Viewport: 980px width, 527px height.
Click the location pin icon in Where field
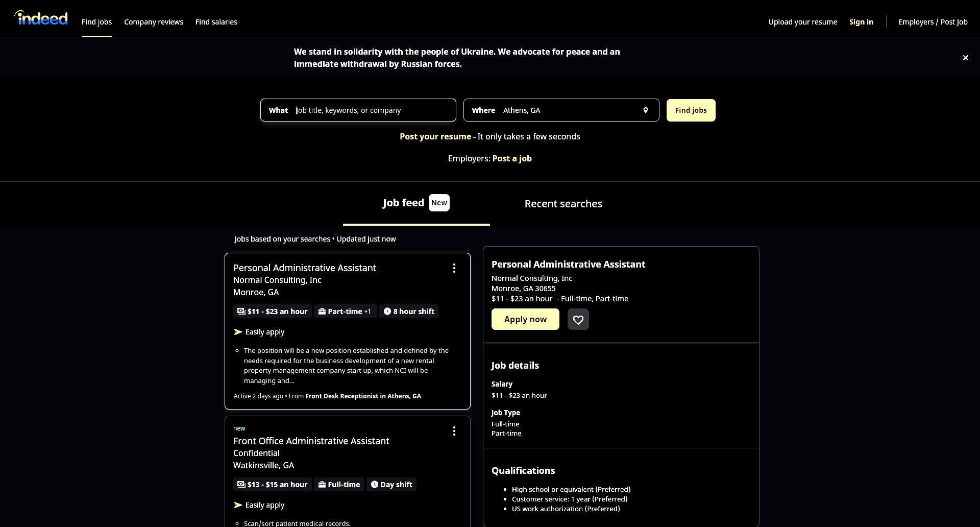point(646,110)
